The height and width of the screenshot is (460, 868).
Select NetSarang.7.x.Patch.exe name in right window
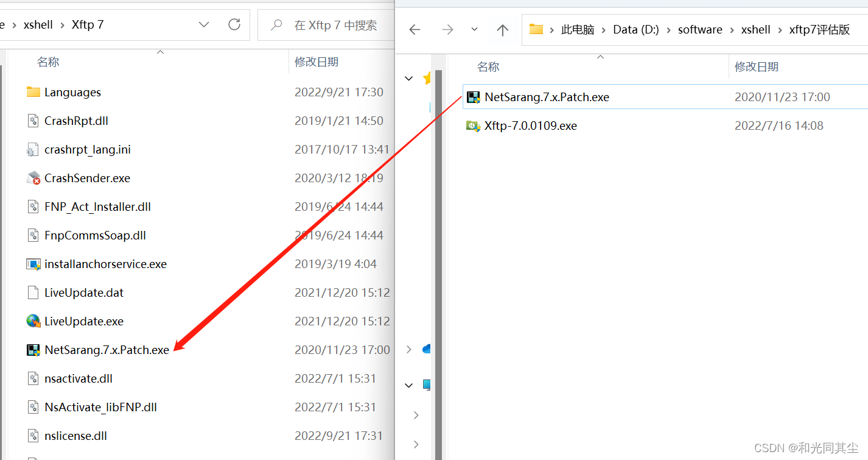[x=547, y=97]
